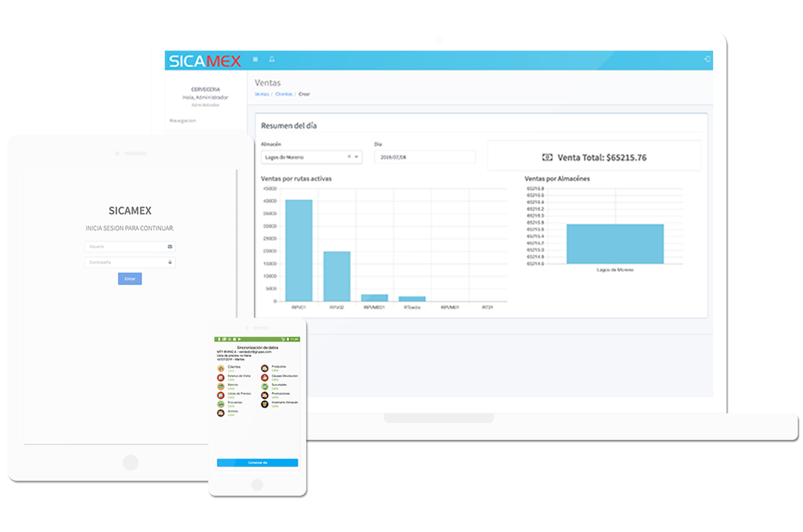Screen dimensions: 803x532
Task: Click Venta Total: $65215.76 text
Action: 602,158
